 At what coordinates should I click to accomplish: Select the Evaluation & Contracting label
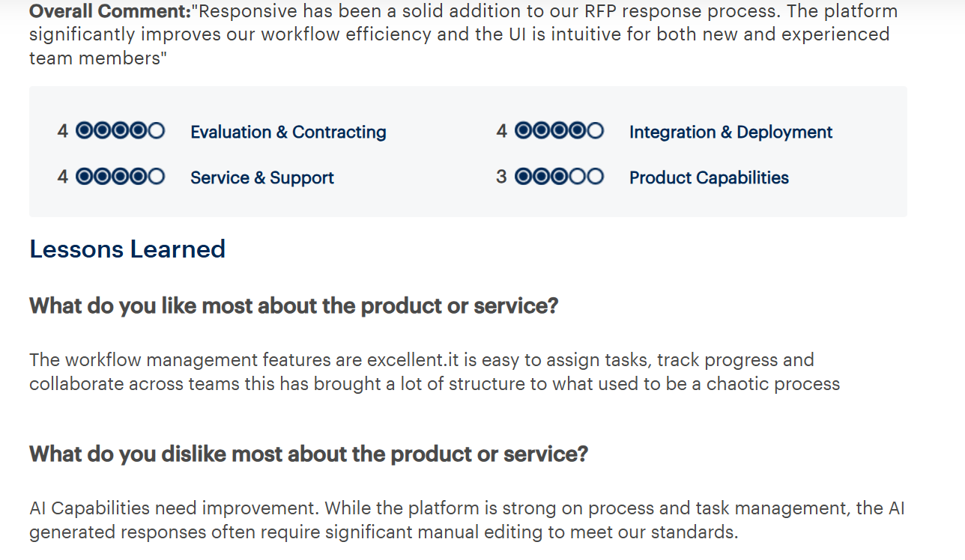click(288, 133)
